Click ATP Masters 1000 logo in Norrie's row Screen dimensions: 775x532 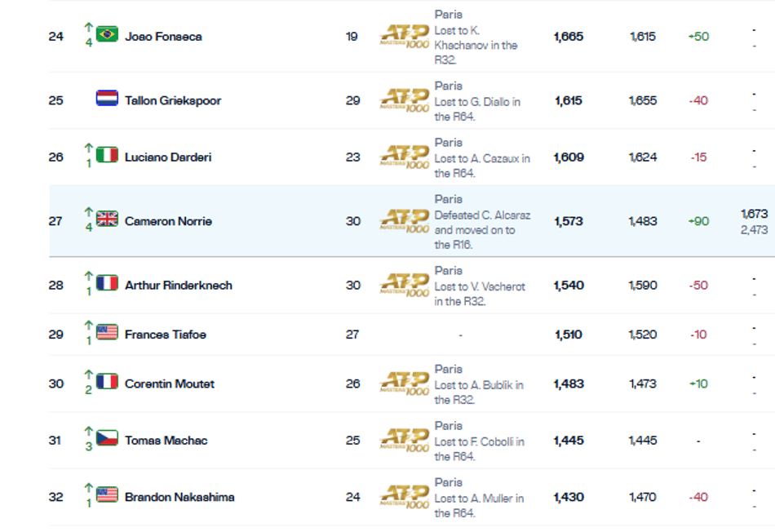[x=405, y=221]
